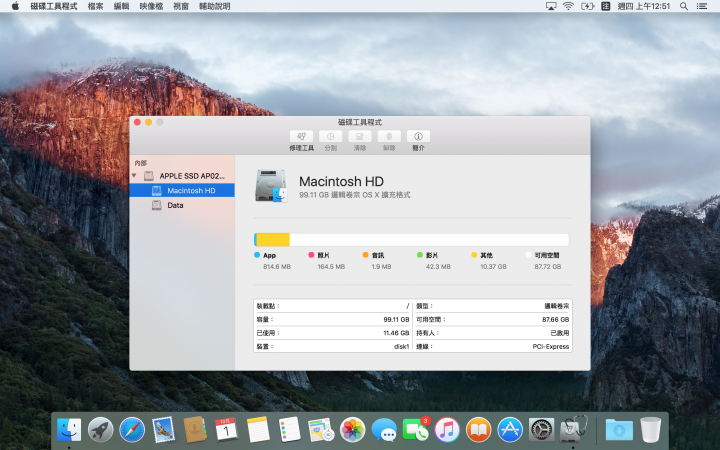Collapse the APPLE SSD disclosure triangle
This screenshot has width=720, height=450.
coord(135,175)
